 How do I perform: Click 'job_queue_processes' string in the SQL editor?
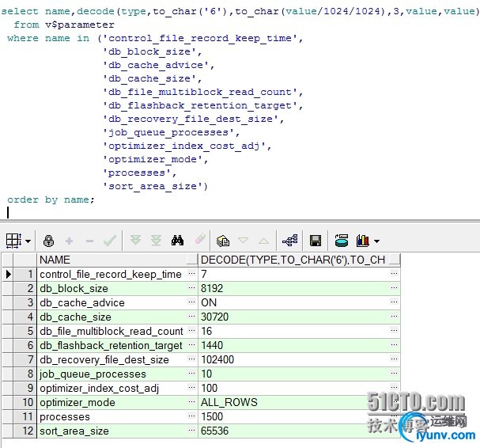click(x=168, y=132)
